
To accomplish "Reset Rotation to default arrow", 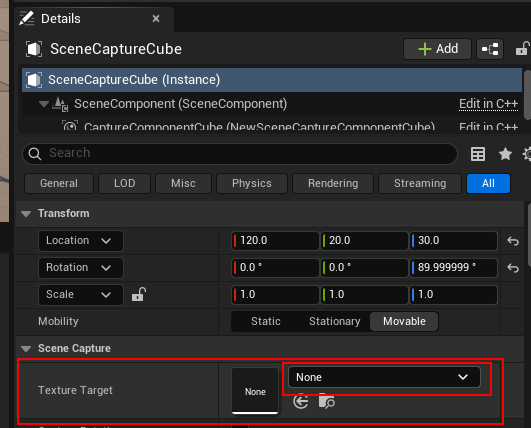I will pyautogui.click(x=513, y=268).
